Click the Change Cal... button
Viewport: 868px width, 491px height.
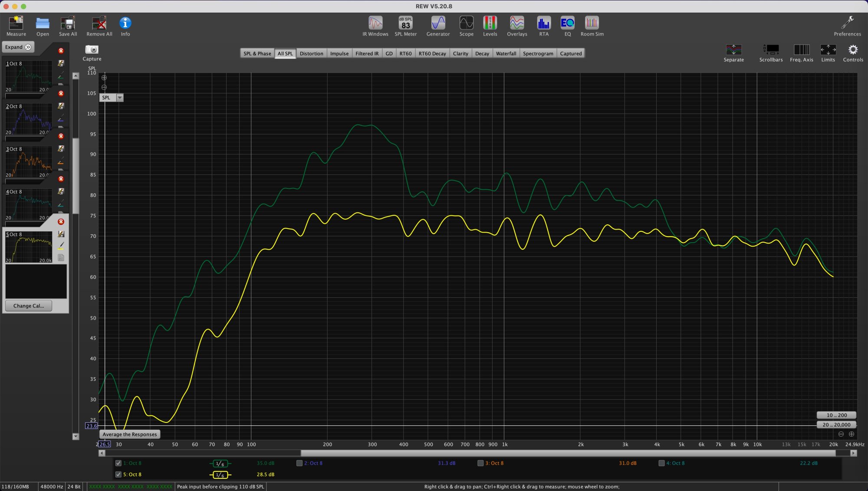coord(29,306)
